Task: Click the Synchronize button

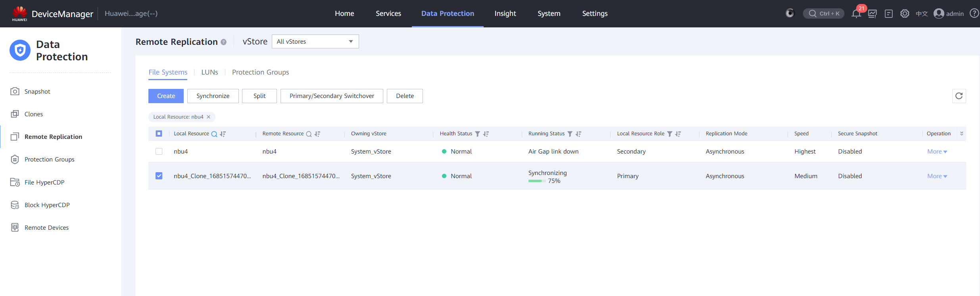Action: 213,96
